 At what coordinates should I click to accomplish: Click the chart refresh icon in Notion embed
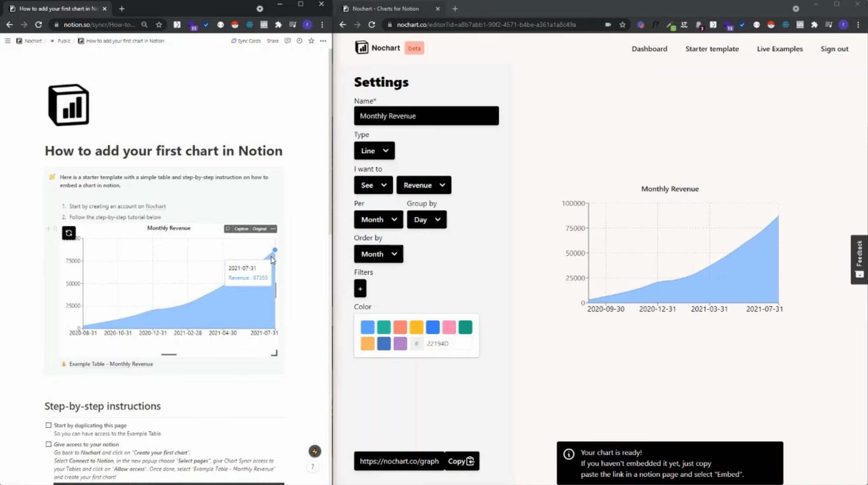[x=68, y=233]
